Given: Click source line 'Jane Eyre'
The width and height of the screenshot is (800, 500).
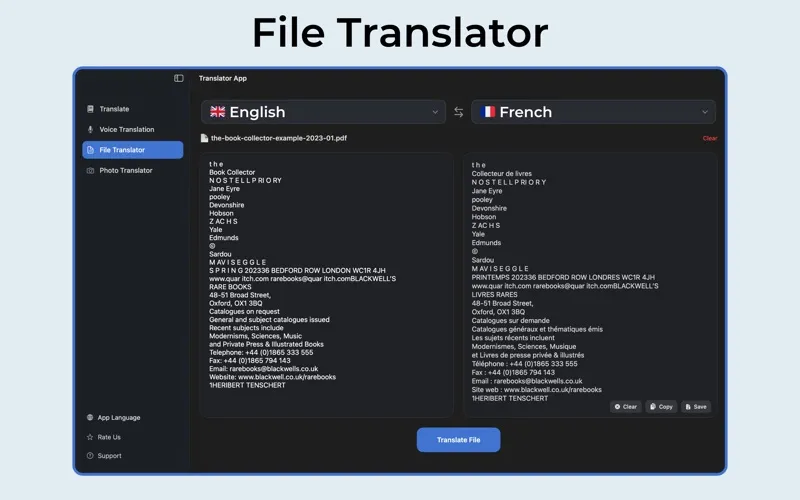Looking at the screenshot, I should point(224,189).
